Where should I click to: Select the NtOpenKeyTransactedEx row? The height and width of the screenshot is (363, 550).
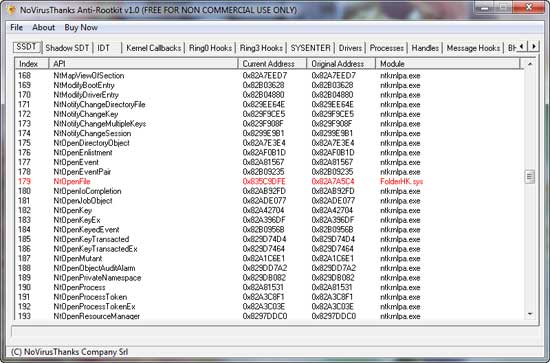(269, 249)
